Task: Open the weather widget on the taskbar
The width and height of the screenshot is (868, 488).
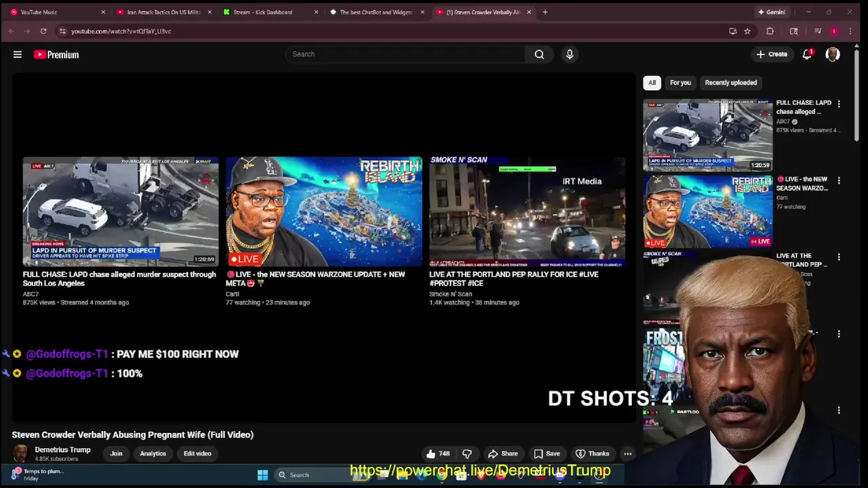Action: tap(37, 474)
